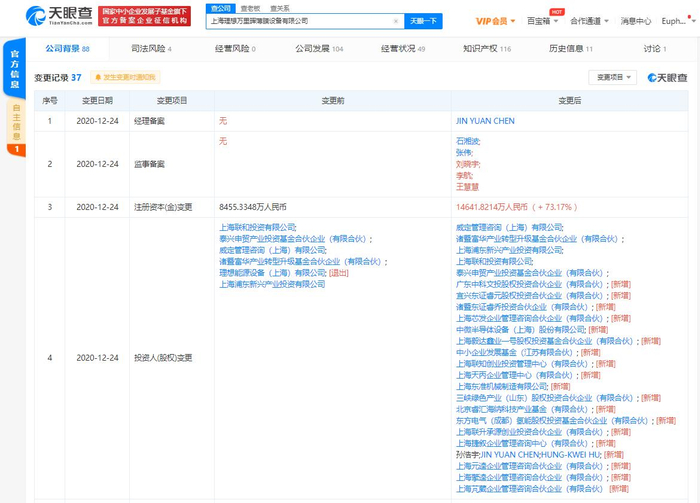Open the 百宝箱 dropdown menu
The width and height of the screenshot is (700, 503).
pos(542,21)
